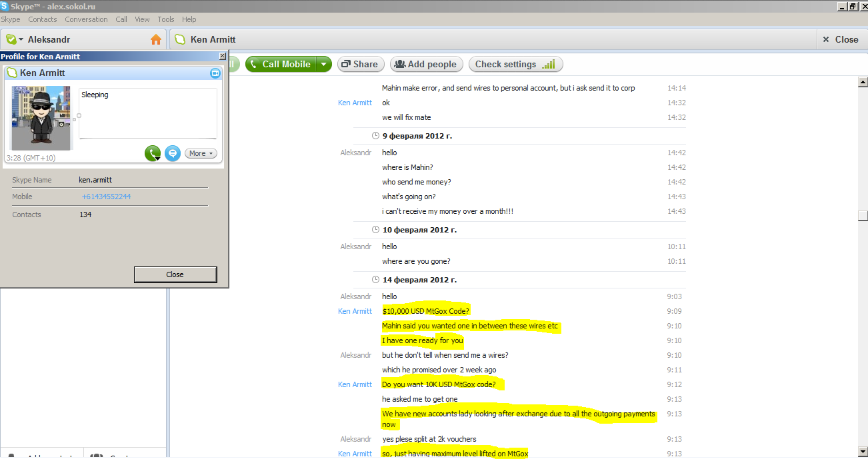Click the message "we will fix mate"
Screen dimensions: 868x459
407,117
